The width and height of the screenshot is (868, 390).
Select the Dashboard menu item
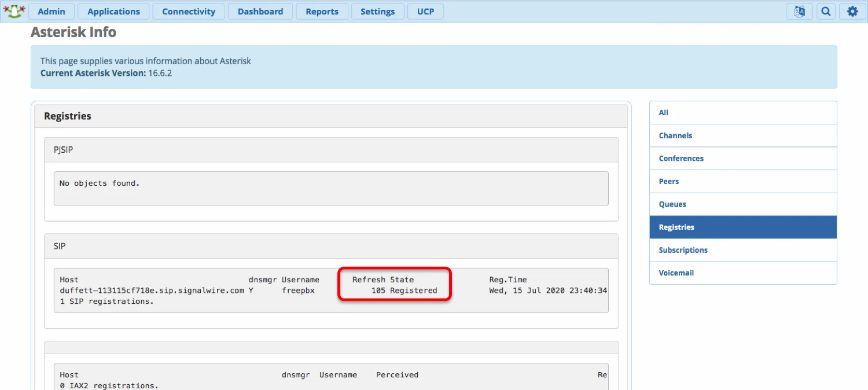pos(260,11)
